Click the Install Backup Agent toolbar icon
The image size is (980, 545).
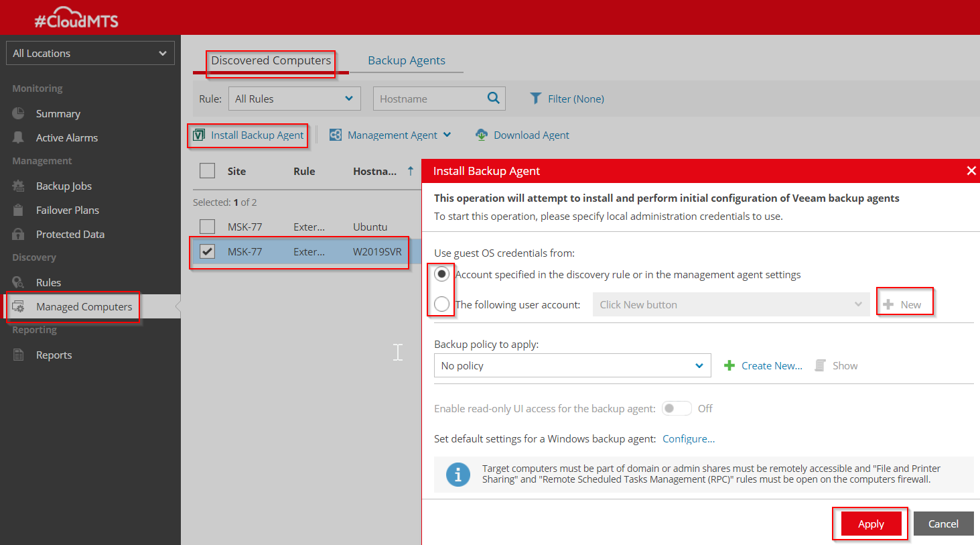pyautogui.click(x=199, y=135)
